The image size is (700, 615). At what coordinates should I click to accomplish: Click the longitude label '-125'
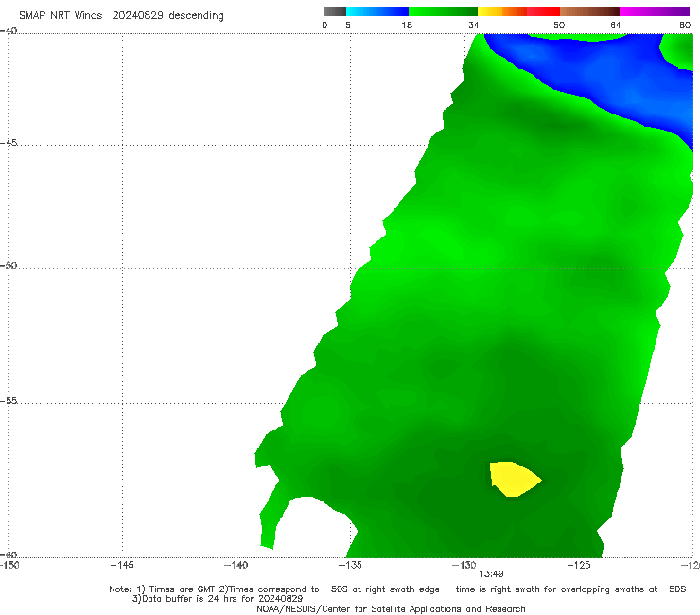pyautogui.click(x=579, y=565)
